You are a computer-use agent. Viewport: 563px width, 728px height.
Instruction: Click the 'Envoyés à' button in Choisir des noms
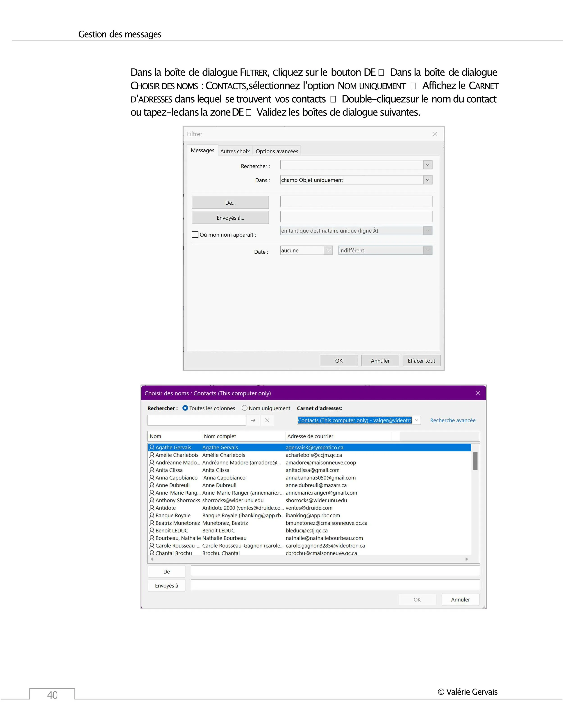(x=167, y=585)
